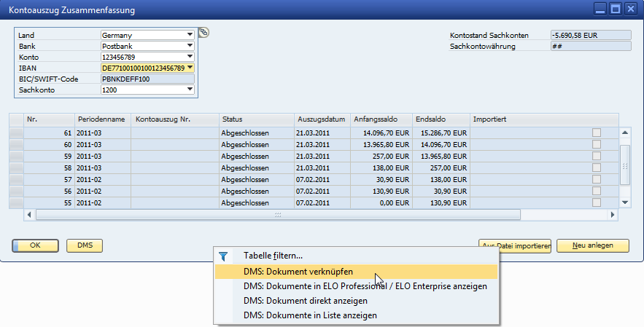Click Aus Datei importieren button
The image size is (644, 327).
[516, 245]
